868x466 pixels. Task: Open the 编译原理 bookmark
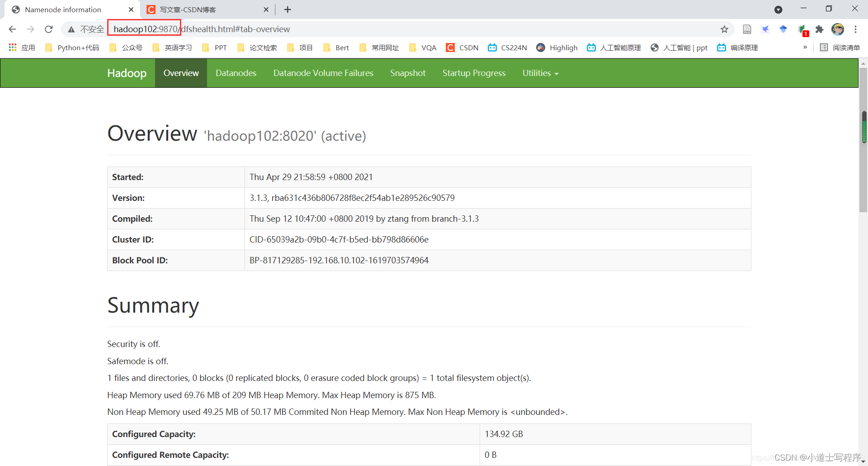coord(737,48)
